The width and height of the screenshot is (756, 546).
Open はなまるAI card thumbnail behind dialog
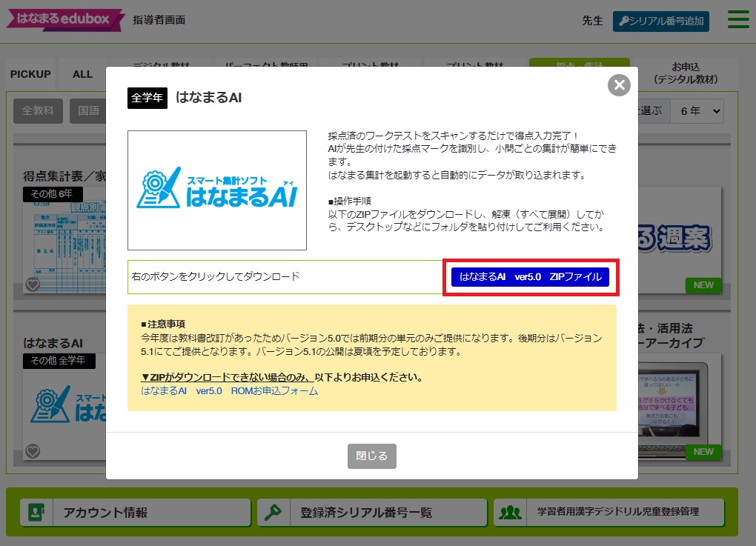coord(64,407)
